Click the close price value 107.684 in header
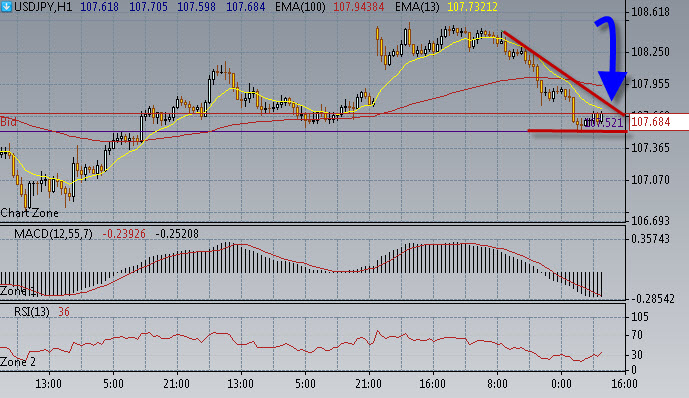Image resolution: width=689 pixels, height=398 pixels. (246, 7)
